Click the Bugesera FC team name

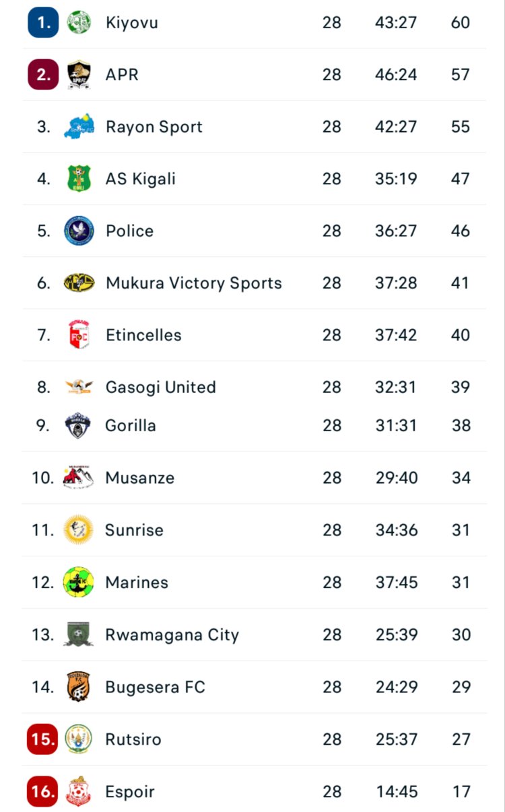pos(155,687)
